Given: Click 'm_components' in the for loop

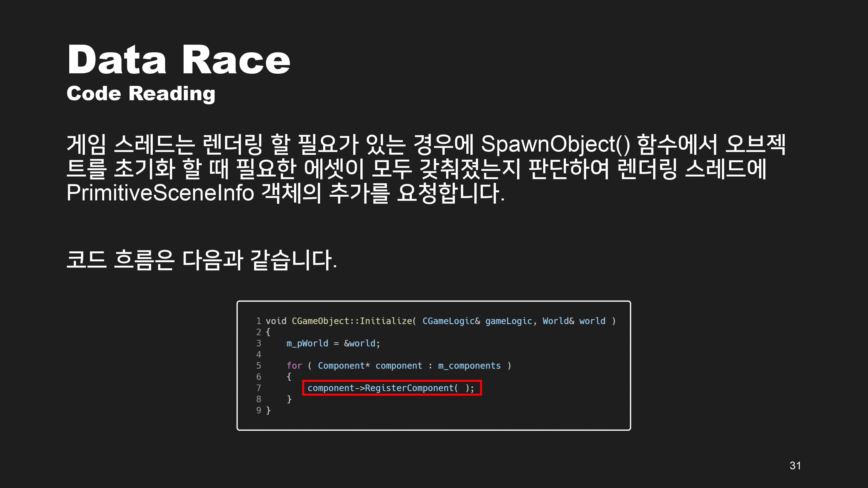Looking at the screenshot, I should 469,365.
